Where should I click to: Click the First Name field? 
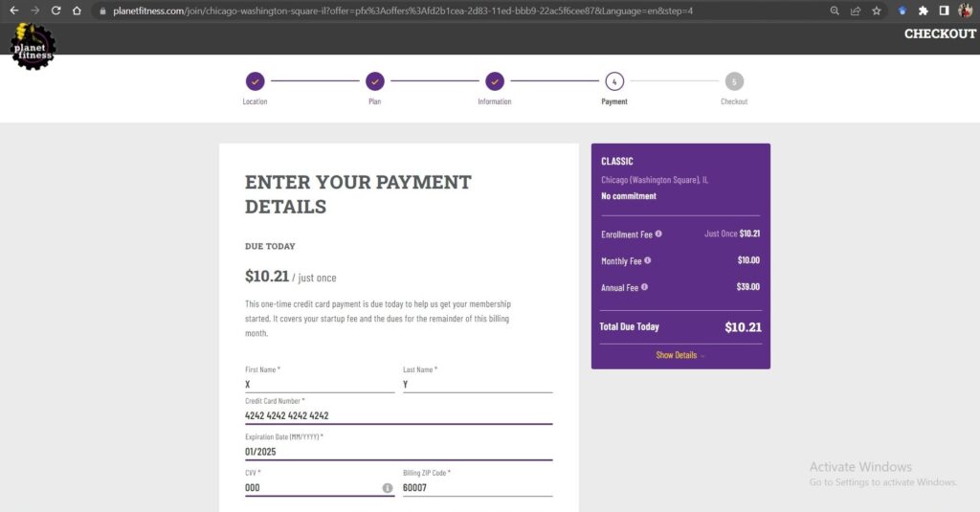tap(320, 385)
